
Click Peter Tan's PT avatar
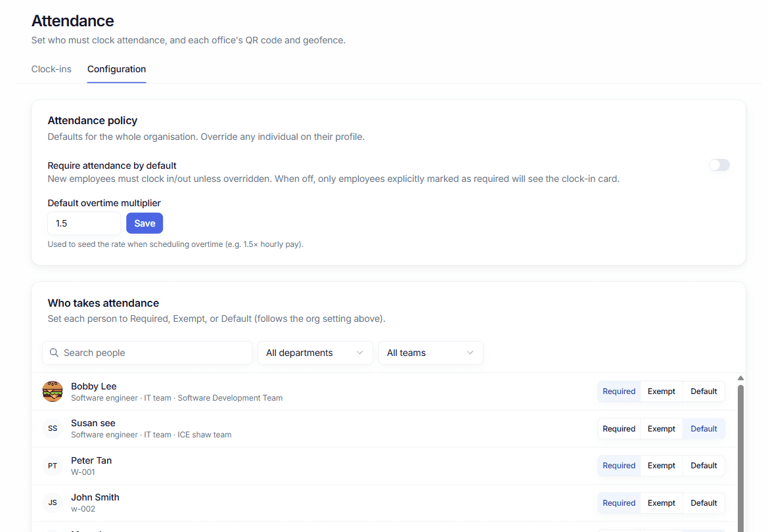(x=53, y=466)
